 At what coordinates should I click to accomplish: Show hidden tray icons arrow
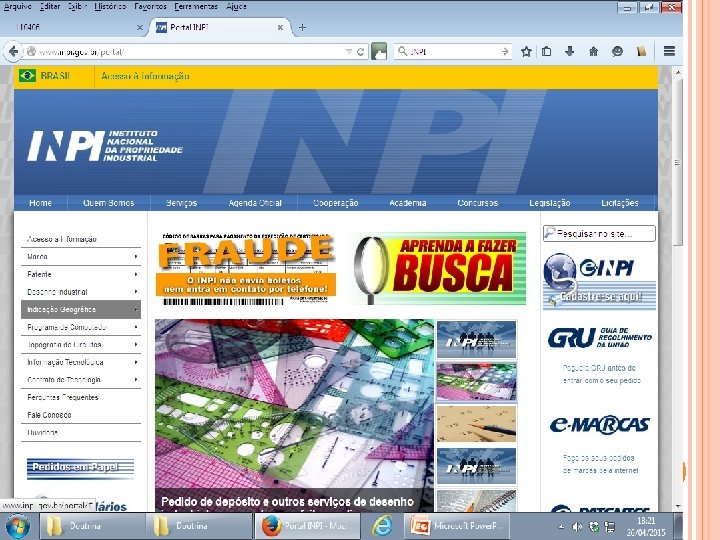[561, 527]
